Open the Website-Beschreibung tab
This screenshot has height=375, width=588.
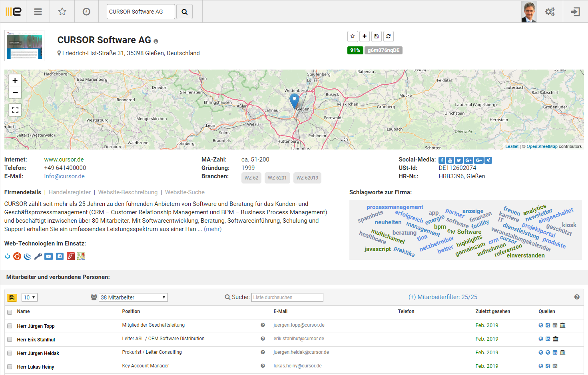tap(128, 192)
